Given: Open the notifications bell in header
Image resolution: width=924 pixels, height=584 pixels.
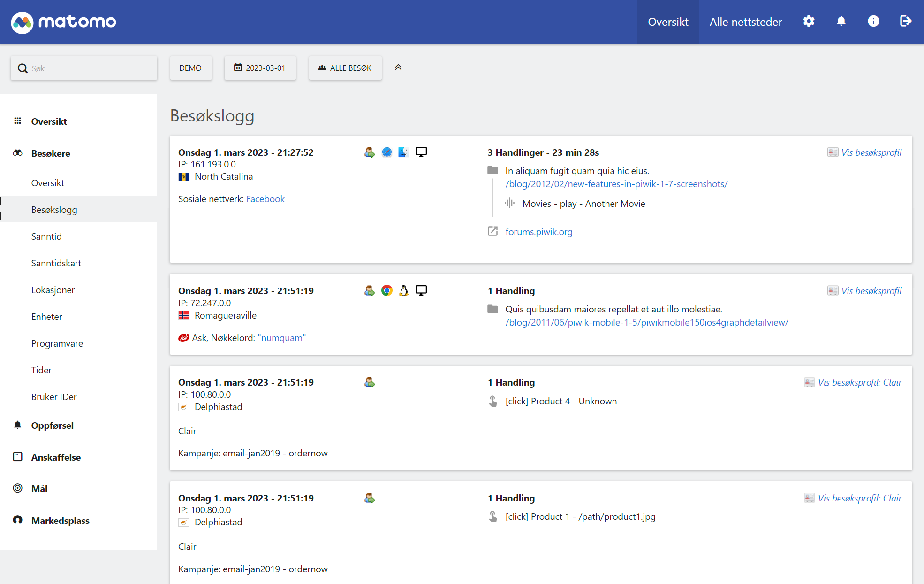Looking at the screenshot, I should pos(841,22).
